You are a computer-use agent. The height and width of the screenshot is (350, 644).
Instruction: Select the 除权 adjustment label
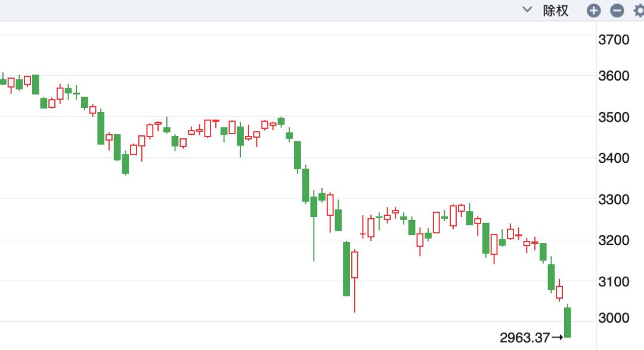[x=555, y=11]
